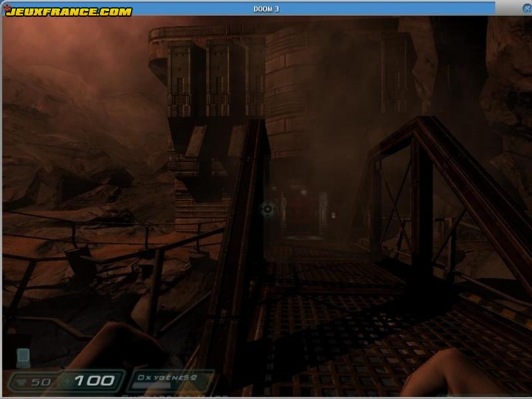Click the health cross icon beside 100
Image resolution: width=532 pixels, height=399 pixels.
67,381
